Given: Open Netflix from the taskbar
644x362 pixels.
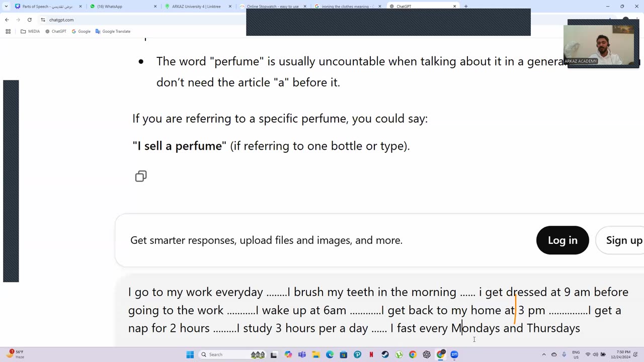Looking at the screenshot, I should pyautogui.click(x=371, y=354).
